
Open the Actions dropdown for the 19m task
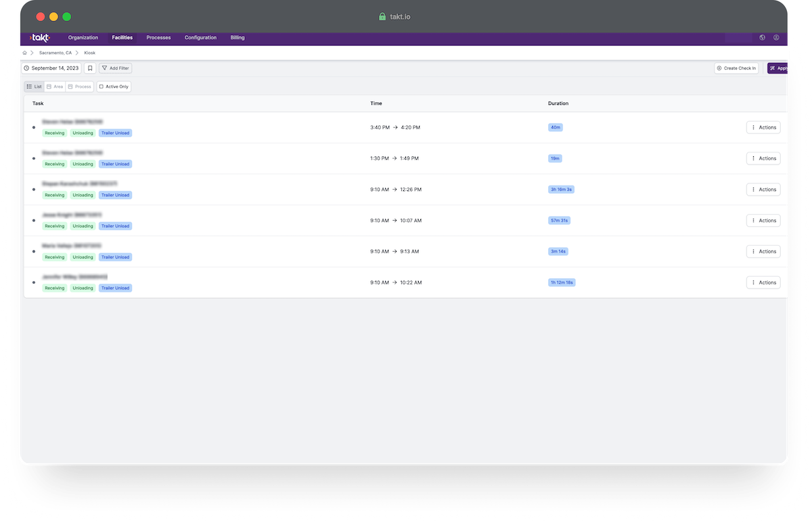[x=763, y=158]
